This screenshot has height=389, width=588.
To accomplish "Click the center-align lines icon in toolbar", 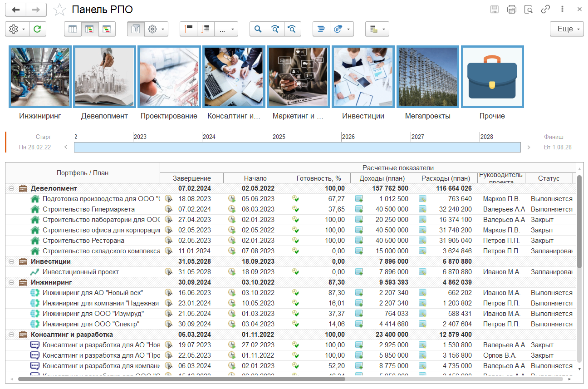I will (x=321, y=29).
